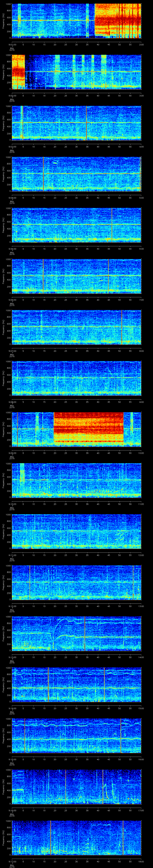Open the spectrogram panel starting at 9:06:00
This screenshot has width=153, height=868.
coord(76,276)
